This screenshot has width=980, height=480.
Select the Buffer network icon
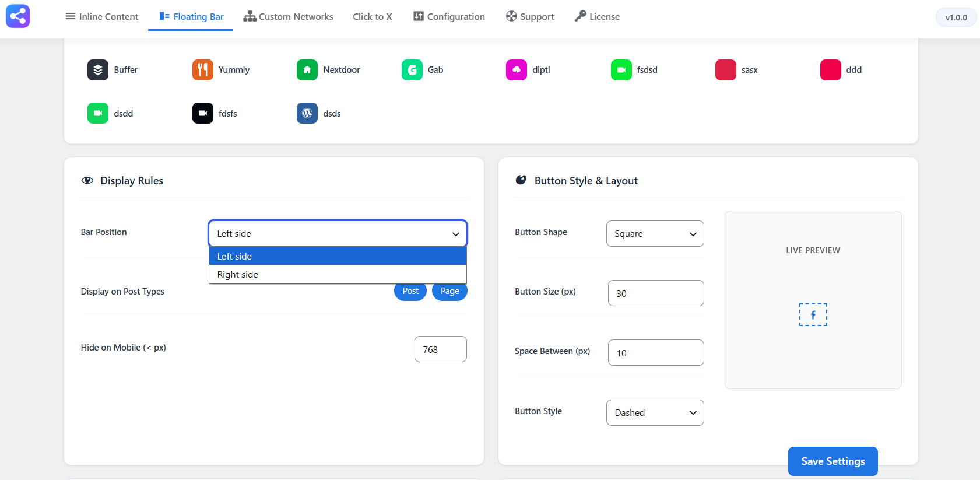[x=98, y=70]
